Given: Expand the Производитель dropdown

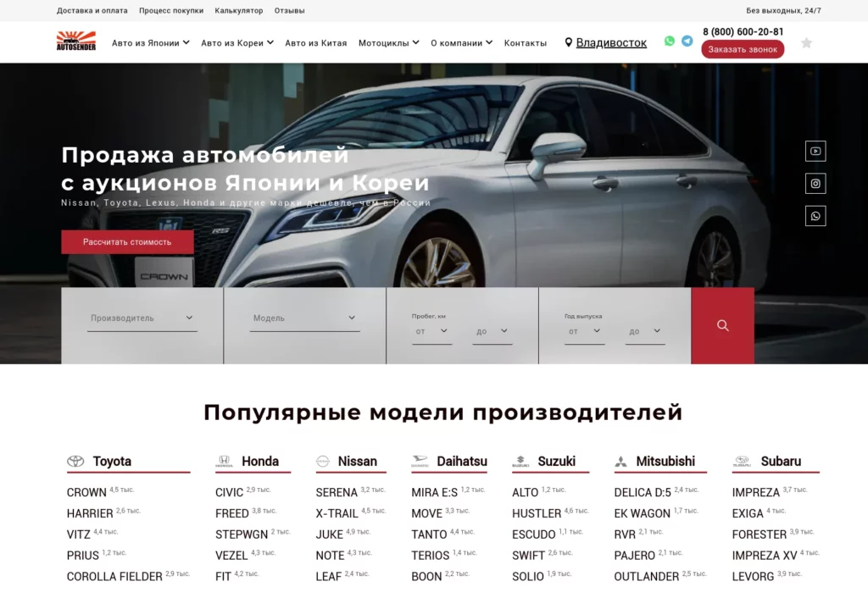Looking at the screenshot, I should pyautogui.click(x=142, y=318).
